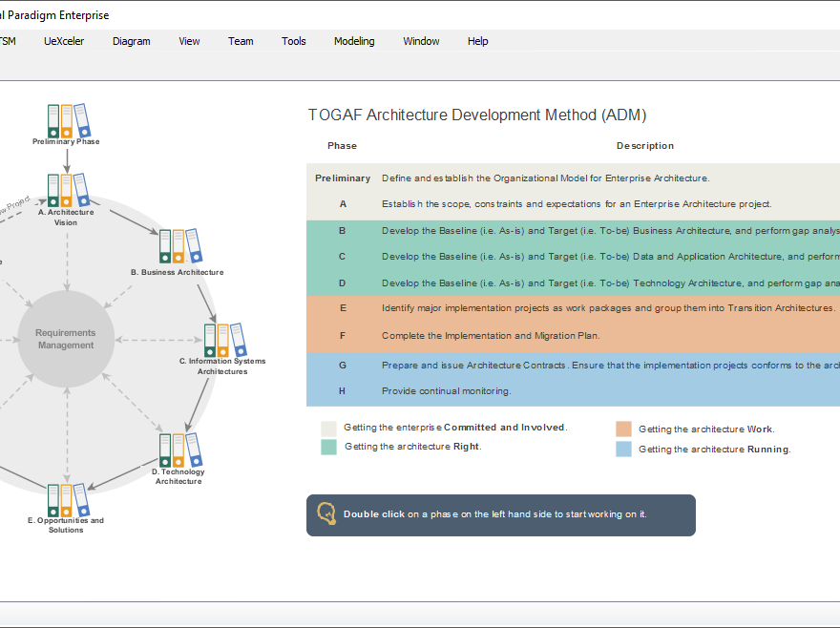Select phase A row in the ADM table
The image size is (840, 628).
(573, 203)
